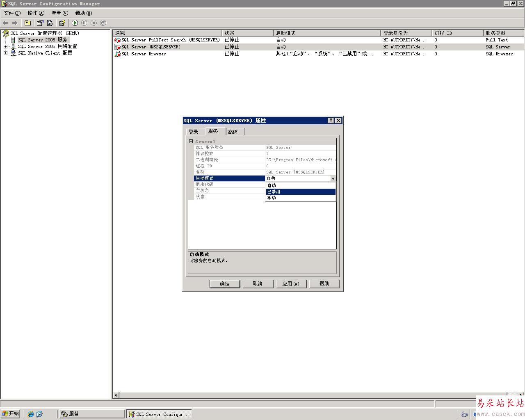Click the Back arrow in the toolbar

(x=5, y=23)
